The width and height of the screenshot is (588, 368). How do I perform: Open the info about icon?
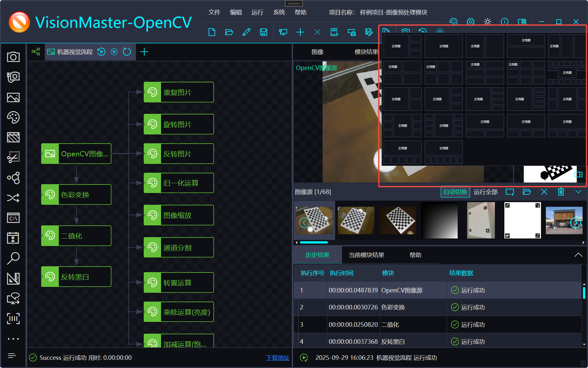click(505, 22)
